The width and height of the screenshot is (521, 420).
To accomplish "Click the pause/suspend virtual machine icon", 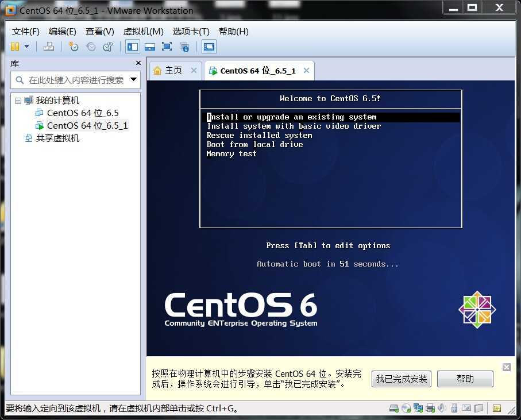I will 15,47.
